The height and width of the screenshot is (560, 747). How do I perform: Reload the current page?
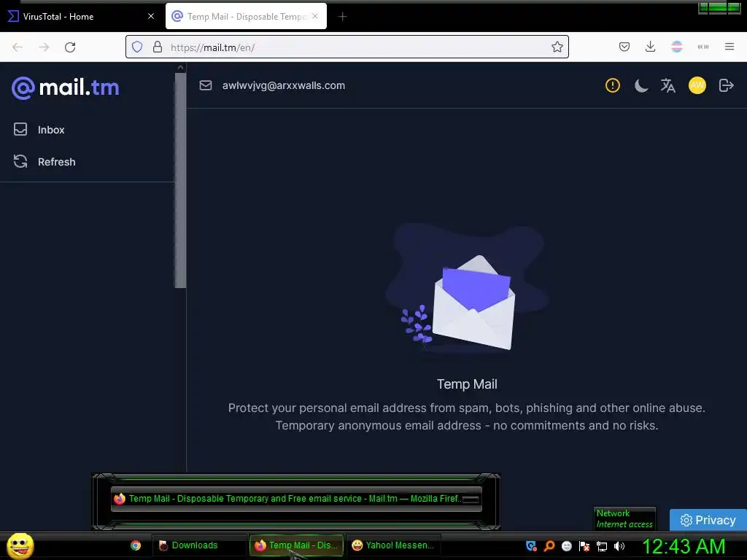click(x=70, y=47)
